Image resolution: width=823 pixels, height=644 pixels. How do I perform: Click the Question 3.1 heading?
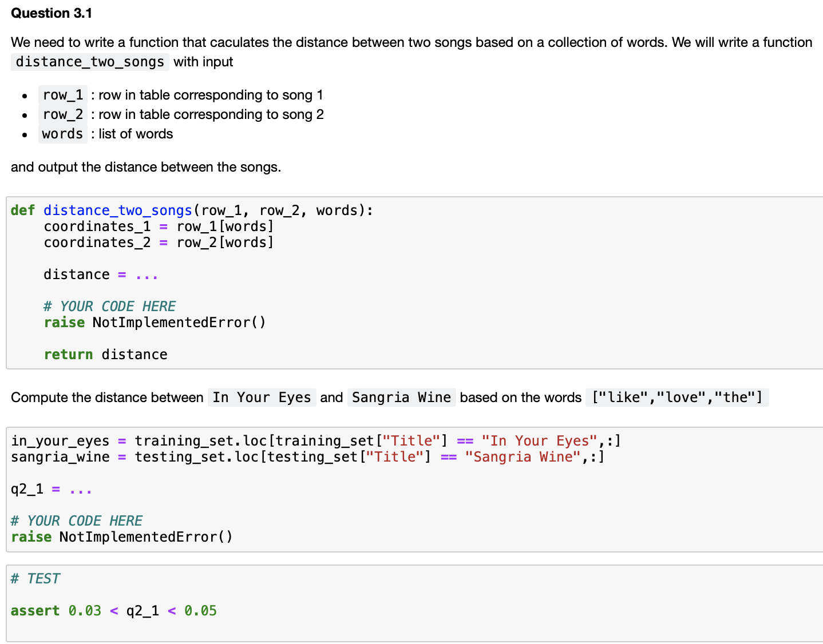52,13
